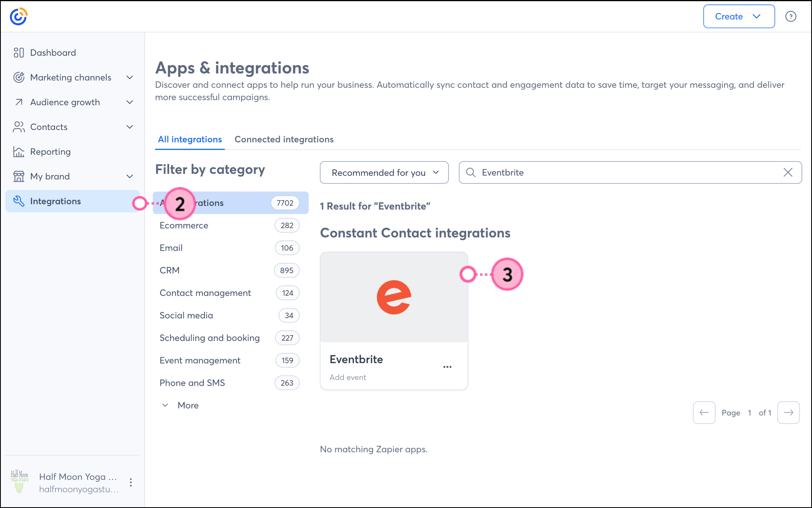Click the page number 1 field
Viewport: 812px width, 508px height.
750,413
